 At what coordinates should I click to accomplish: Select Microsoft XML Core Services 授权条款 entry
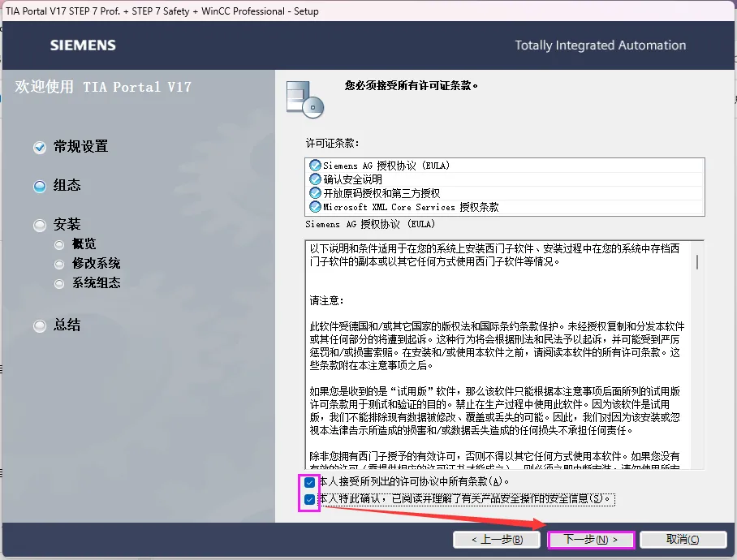[504, 207]
